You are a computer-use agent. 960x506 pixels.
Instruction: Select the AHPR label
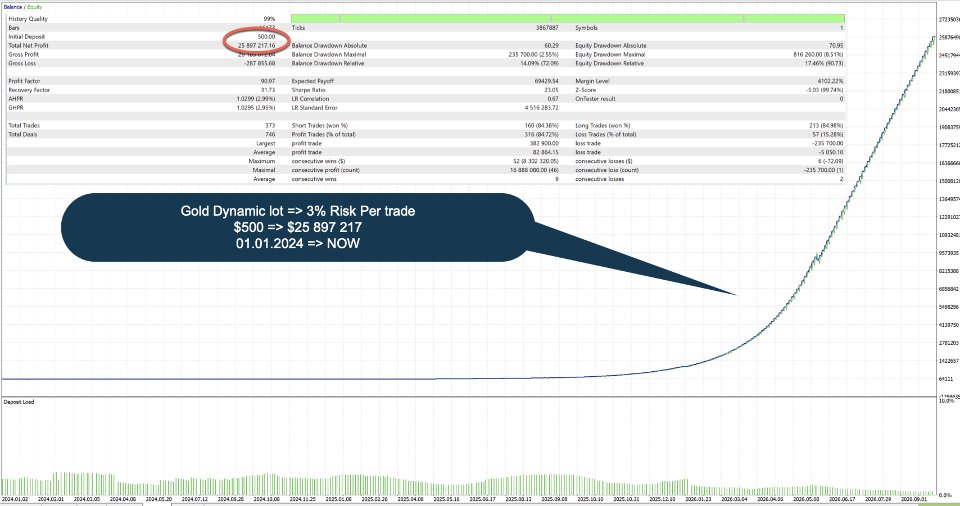tap(16, 99)
